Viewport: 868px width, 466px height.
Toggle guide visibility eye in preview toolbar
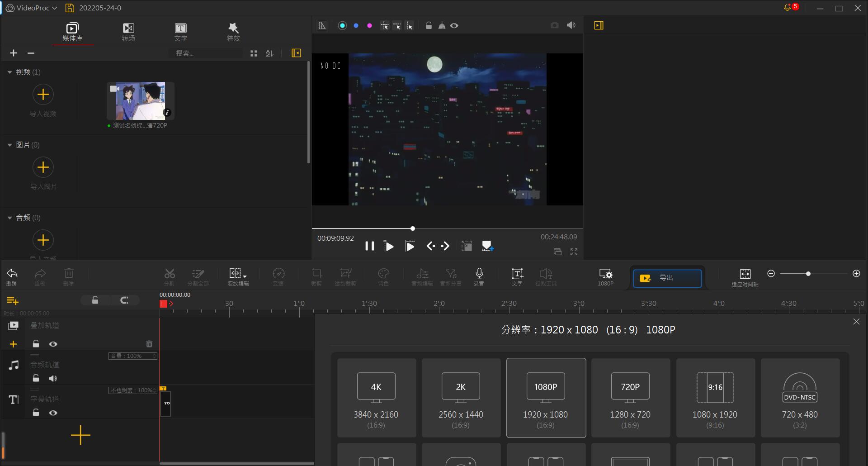[454, 26]
